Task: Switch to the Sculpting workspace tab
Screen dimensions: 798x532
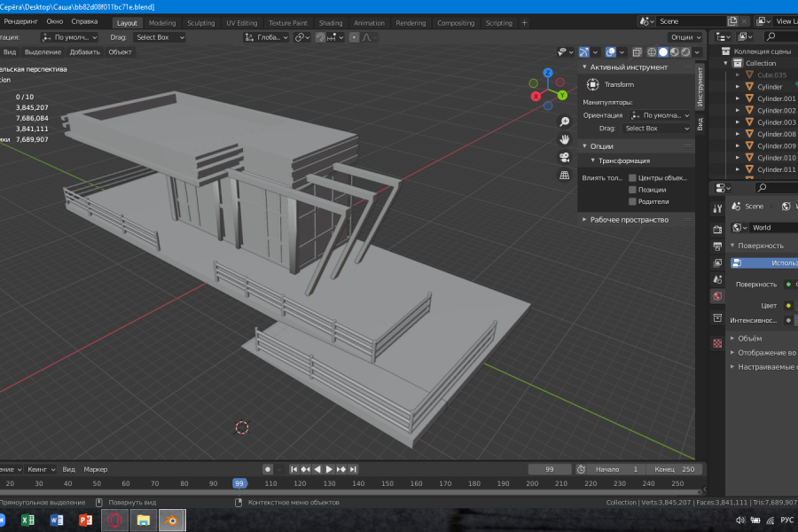Action: point(200,23)
